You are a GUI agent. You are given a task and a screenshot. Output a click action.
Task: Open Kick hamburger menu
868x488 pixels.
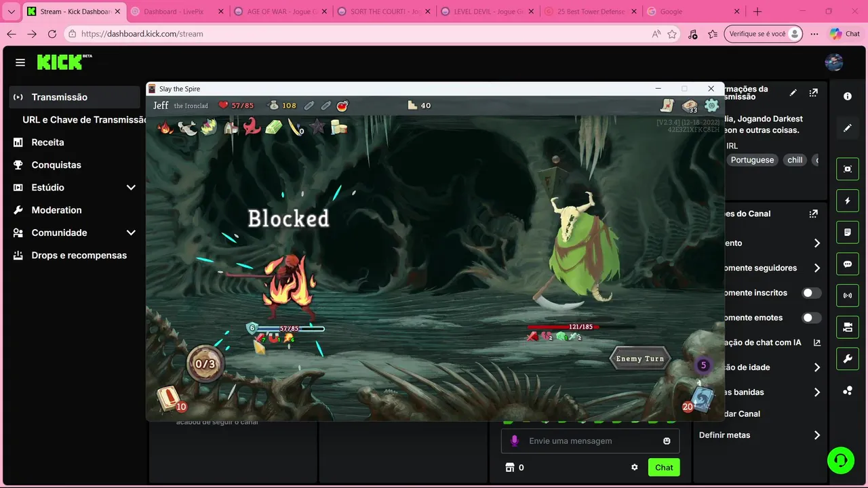pos(20,62)
